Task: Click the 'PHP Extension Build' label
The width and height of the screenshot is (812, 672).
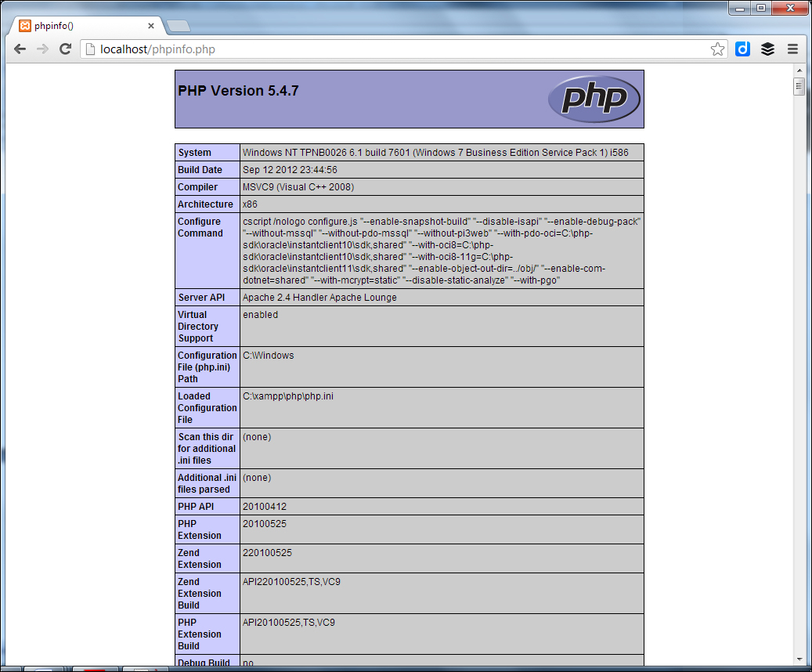Action: coord(200,634)
